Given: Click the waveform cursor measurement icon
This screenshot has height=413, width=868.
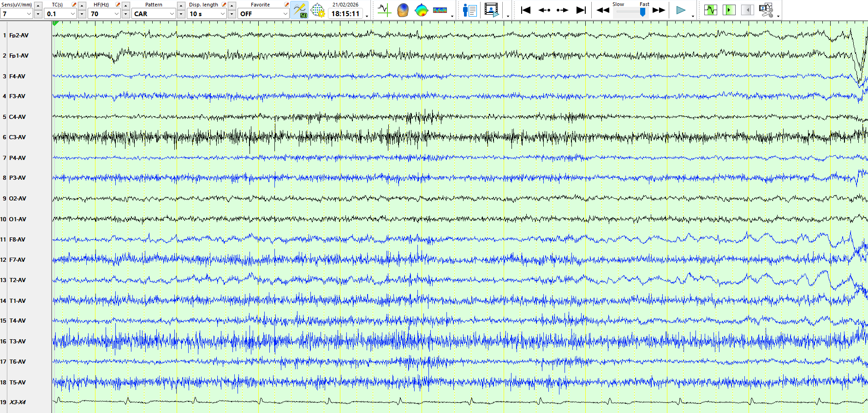Looking at the screenshot, I should coord(384,10).
